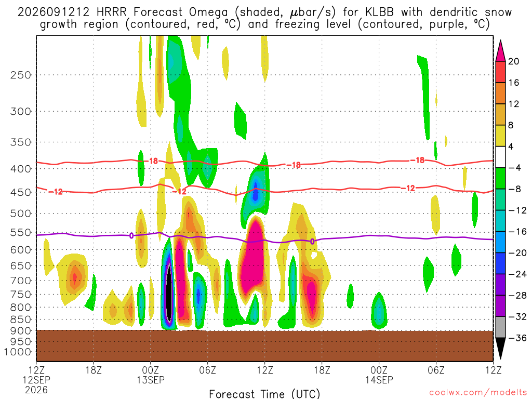This screenshot has height=399, width=532.
Task: Click the blue colorbar segment near -20
Action: (500, 263)
